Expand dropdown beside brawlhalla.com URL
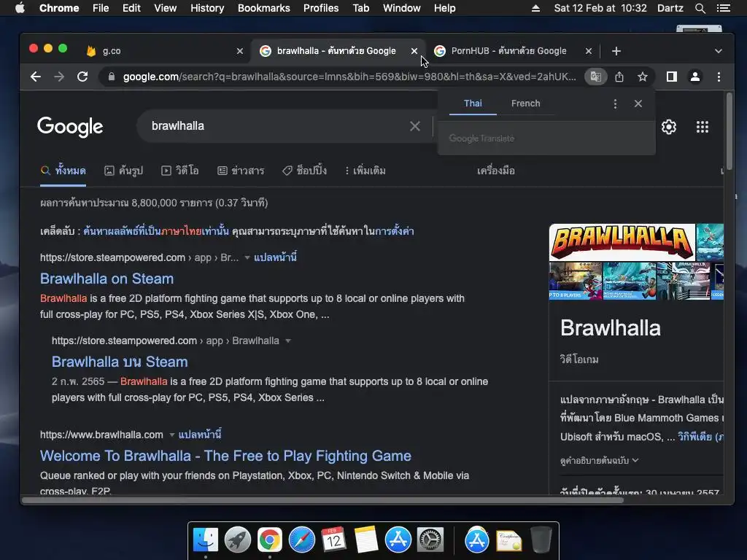The image size is (747, 560). [x=172, y=435]
